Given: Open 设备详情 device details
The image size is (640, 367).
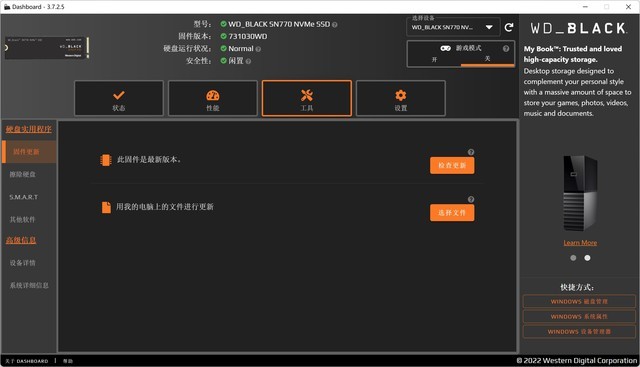Looking at the screenshot, I should coord(23,263).
